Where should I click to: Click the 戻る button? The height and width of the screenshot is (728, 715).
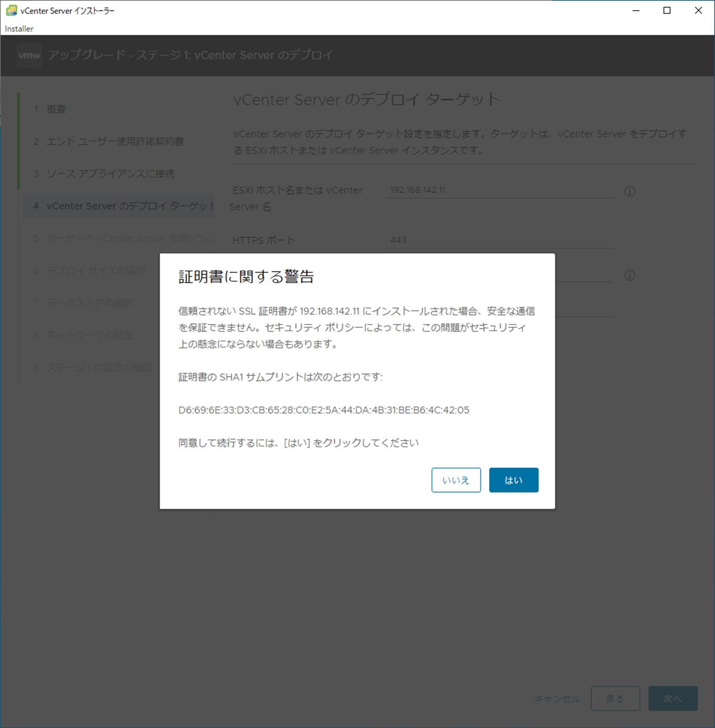pyautogui.click(x=615, y=699)
